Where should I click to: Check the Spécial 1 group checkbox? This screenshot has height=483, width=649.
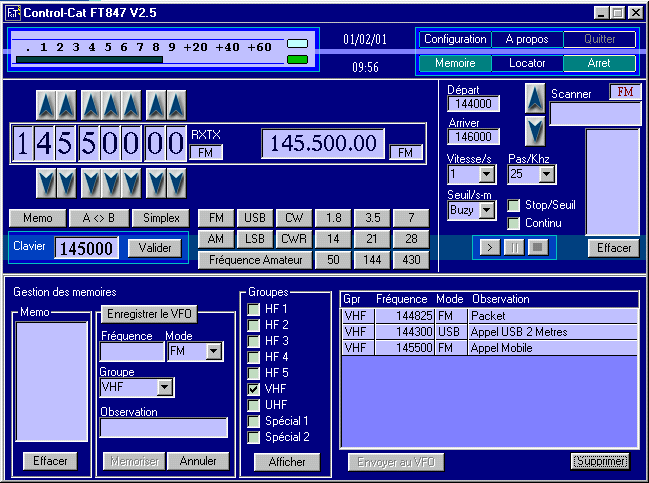coord(253,421)
